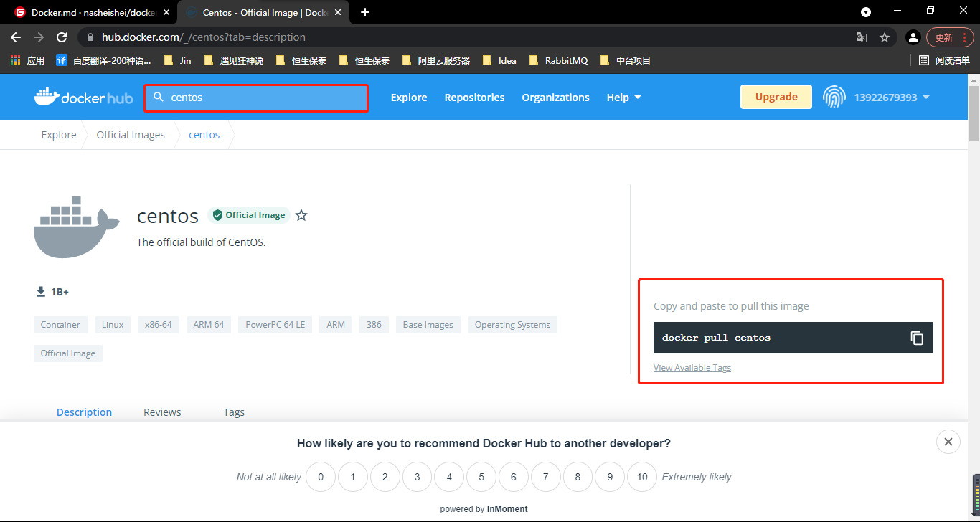Click the Docker Hub whale logo
Screen dimensions: 980x522
pos(83,98)
